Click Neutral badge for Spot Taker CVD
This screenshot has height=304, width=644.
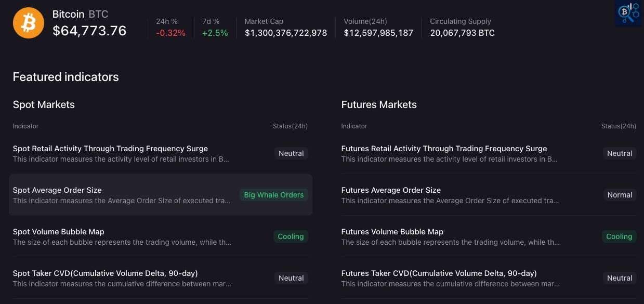(291, 278)
